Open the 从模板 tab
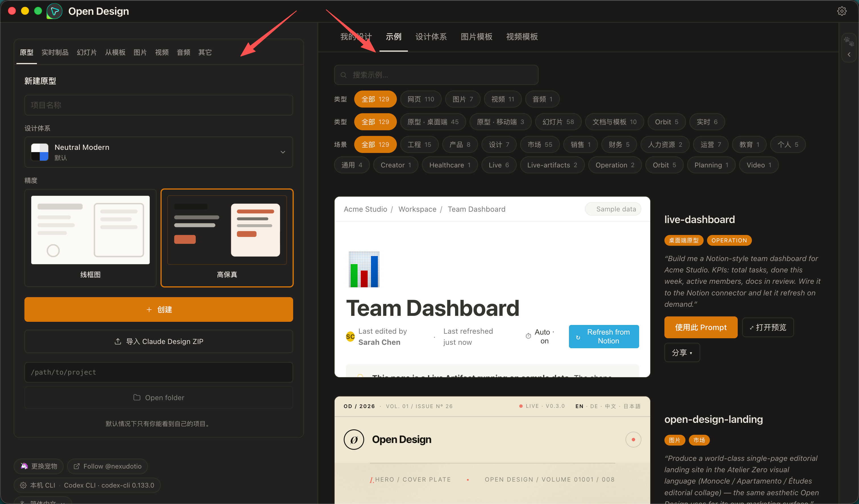 tap(115, 52)
